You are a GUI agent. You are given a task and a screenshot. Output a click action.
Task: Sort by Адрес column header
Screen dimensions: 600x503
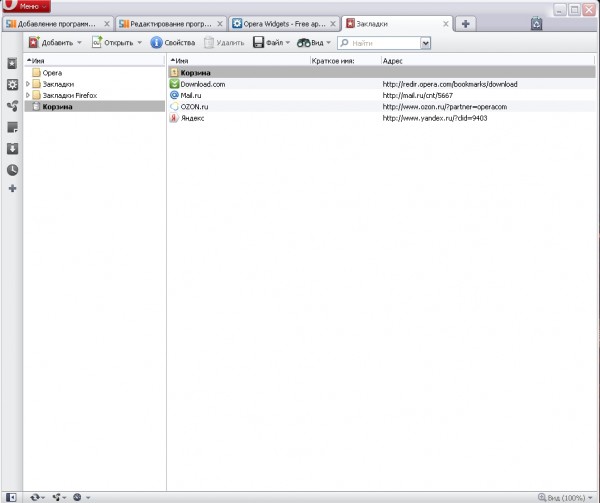(x=488, y=60)
